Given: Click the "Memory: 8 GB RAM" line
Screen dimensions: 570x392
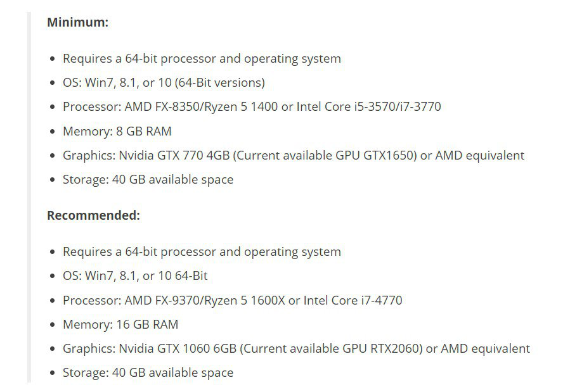Looking at the screenshot, I should coord(117,132).
